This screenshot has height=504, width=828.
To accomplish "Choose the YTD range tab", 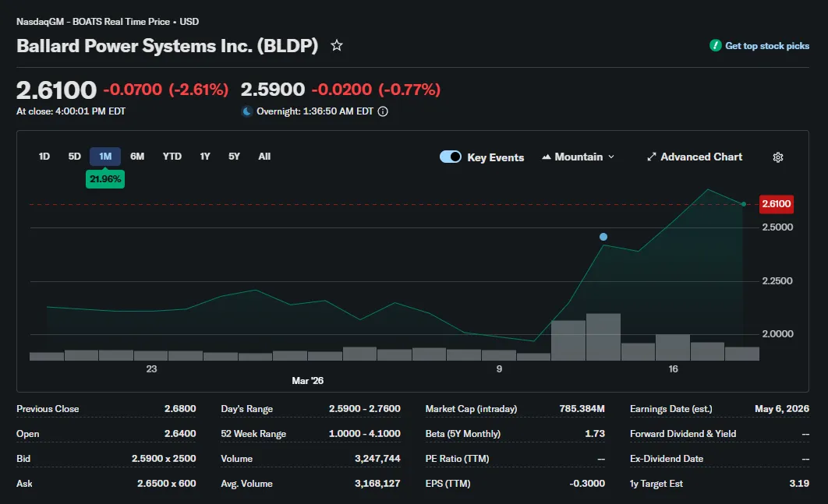I will point(172,157).
